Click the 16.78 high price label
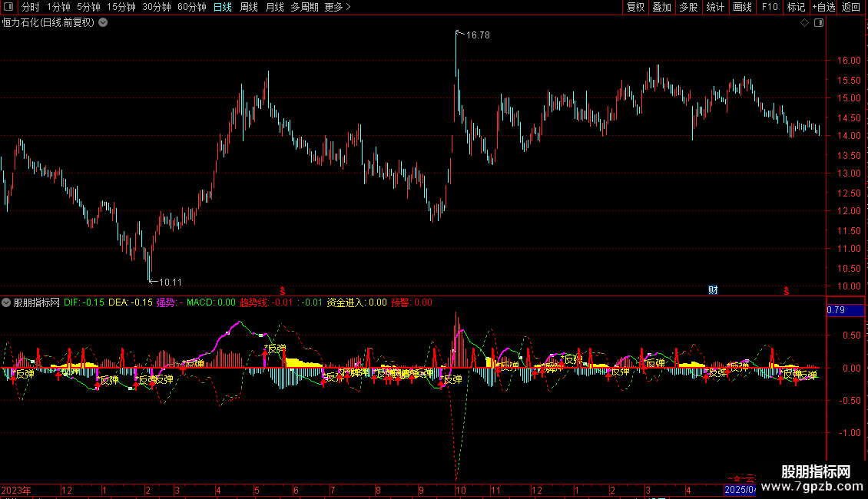 click(478, 35)
